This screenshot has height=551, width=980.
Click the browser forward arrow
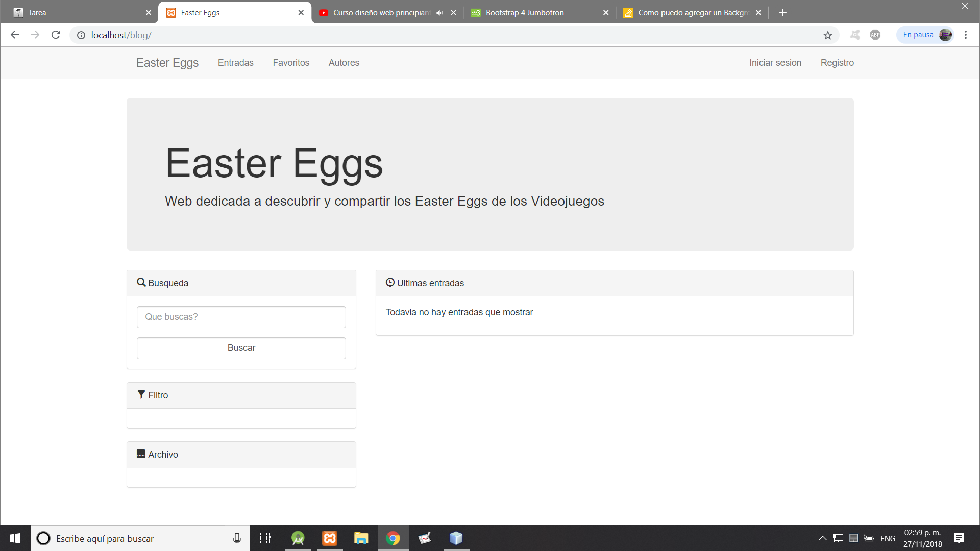tap(35, 35)
